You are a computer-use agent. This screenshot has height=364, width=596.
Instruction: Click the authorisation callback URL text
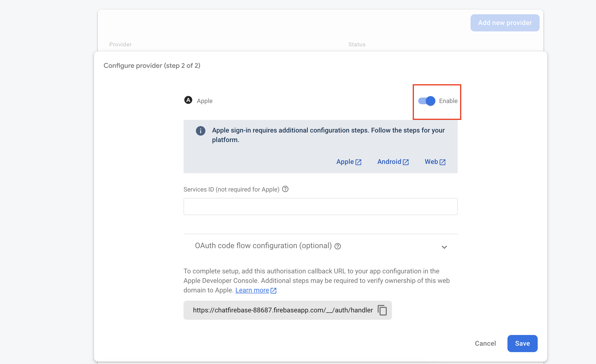pos(283,310)
